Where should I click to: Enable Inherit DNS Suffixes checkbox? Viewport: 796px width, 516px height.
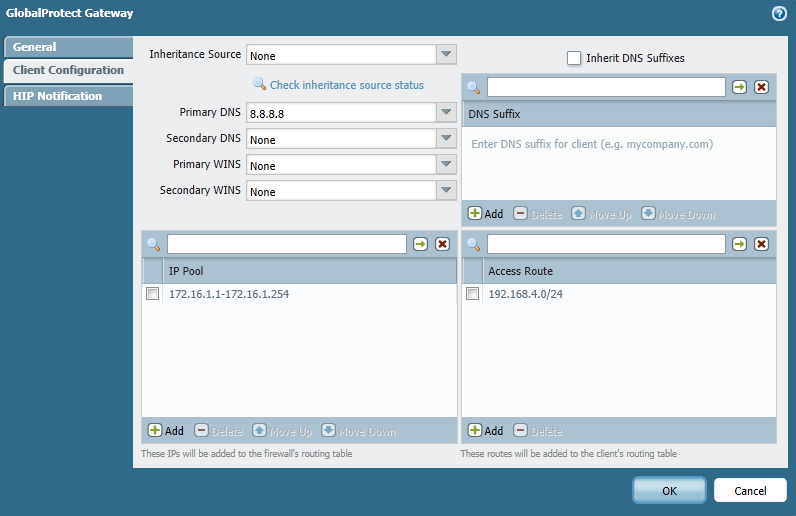coord(574,58)
